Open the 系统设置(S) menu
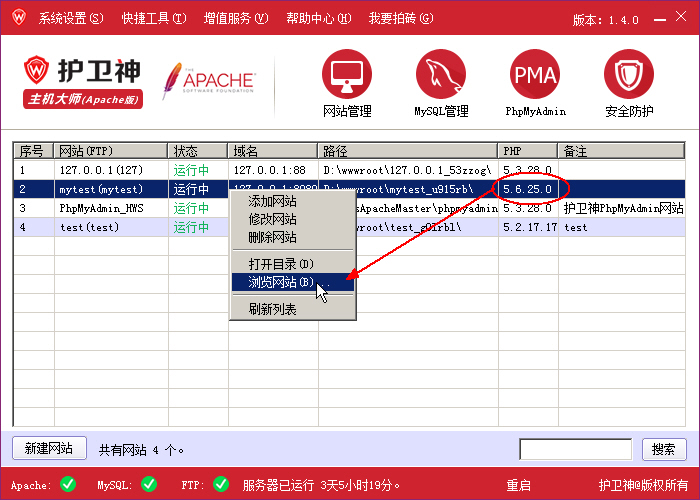This screenshot has width=700, height=500. click(x=71, y=18)
